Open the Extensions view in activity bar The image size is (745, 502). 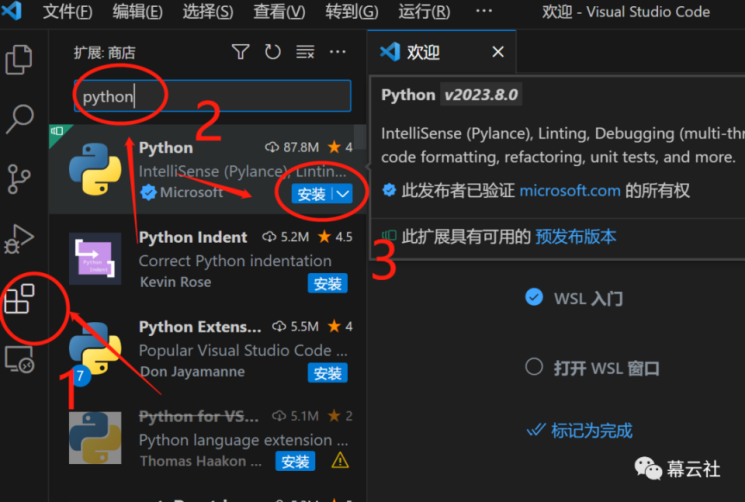click(20, 298)
